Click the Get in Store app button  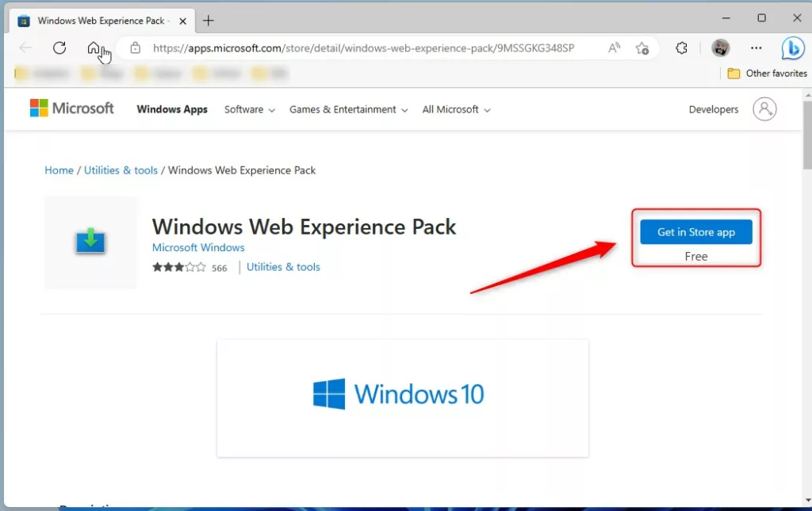click(696, 232)
